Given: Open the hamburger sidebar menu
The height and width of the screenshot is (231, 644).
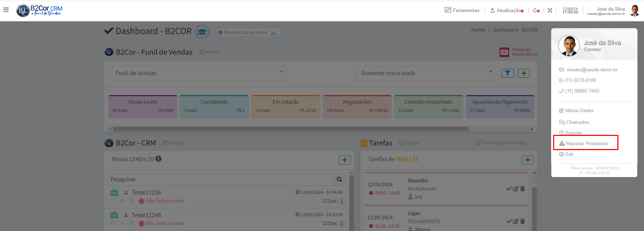Looking at the screenshot, I should (x=6, y=10).
